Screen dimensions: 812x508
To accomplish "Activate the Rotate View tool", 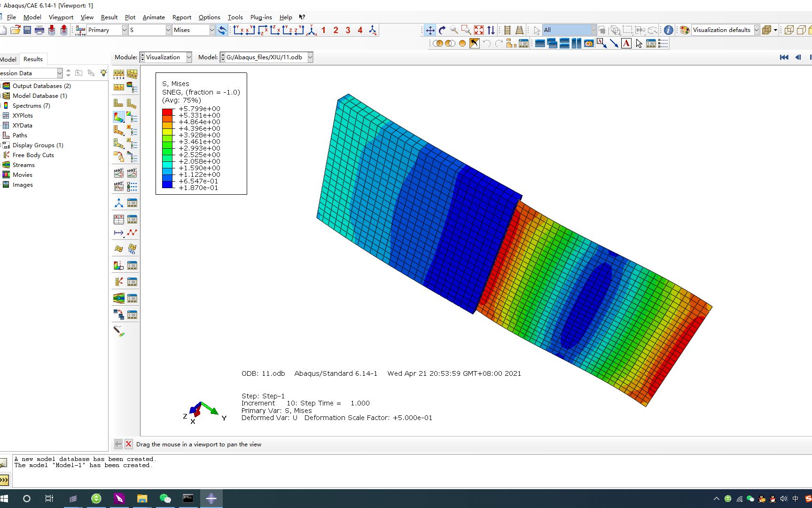I will pyautogui.click(x=442, y=30).
